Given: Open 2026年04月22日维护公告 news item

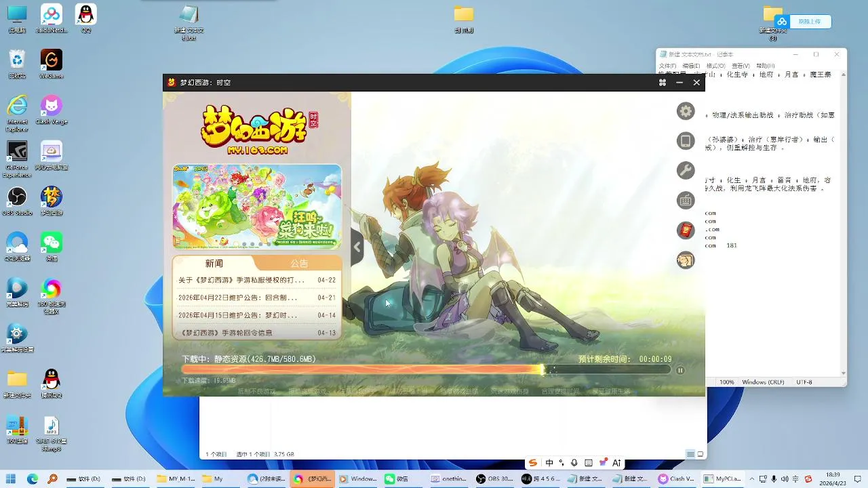Looking at the screenshot, I should [x=256, y=298].
